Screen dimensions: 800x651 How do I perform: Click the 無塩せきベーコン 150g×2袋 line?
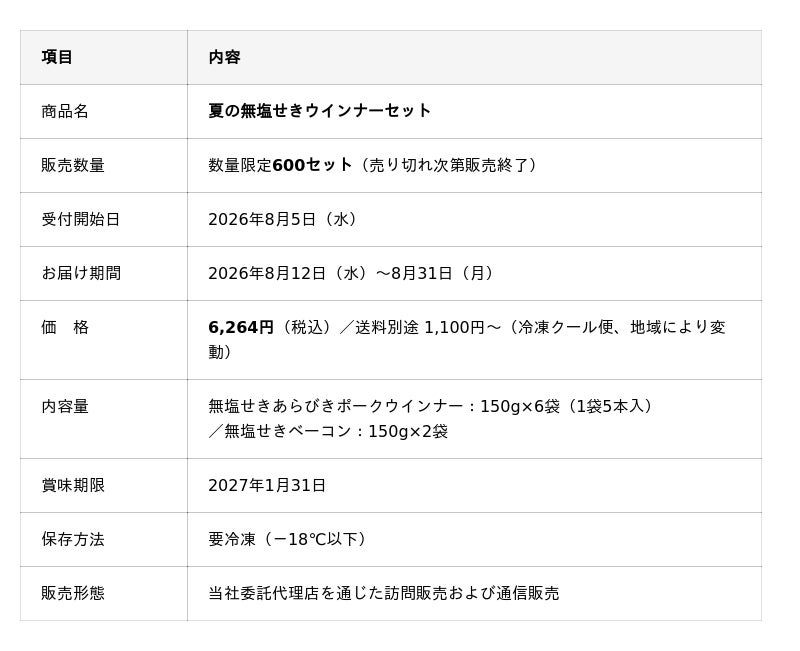[x=328, y=432]
